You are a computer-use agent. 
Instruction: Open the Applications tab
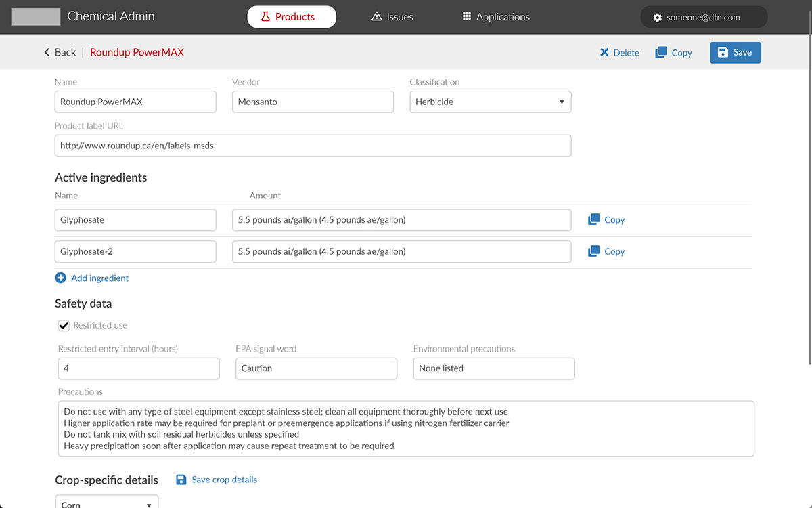(x=495, y=17)
